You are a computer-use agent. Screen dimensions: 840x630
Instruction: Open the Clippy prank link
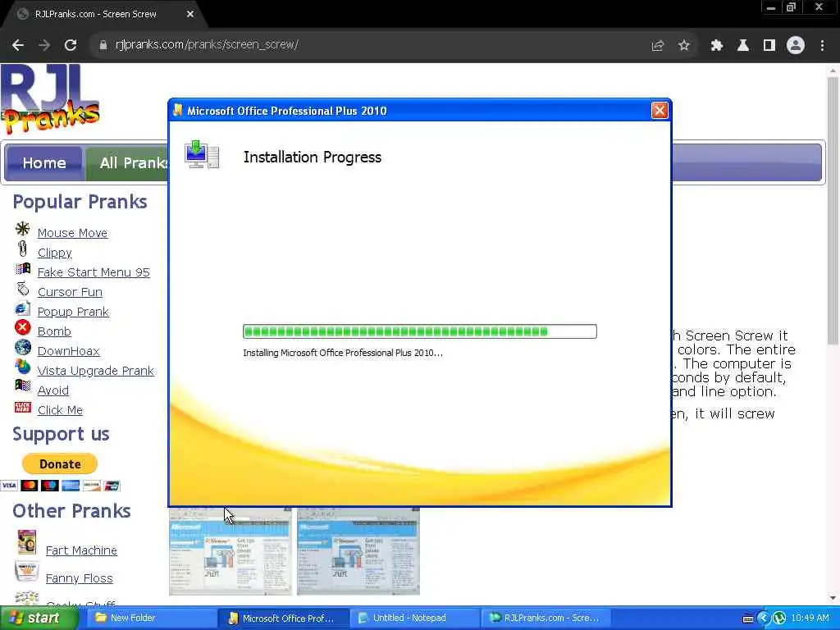coord(55,253)
